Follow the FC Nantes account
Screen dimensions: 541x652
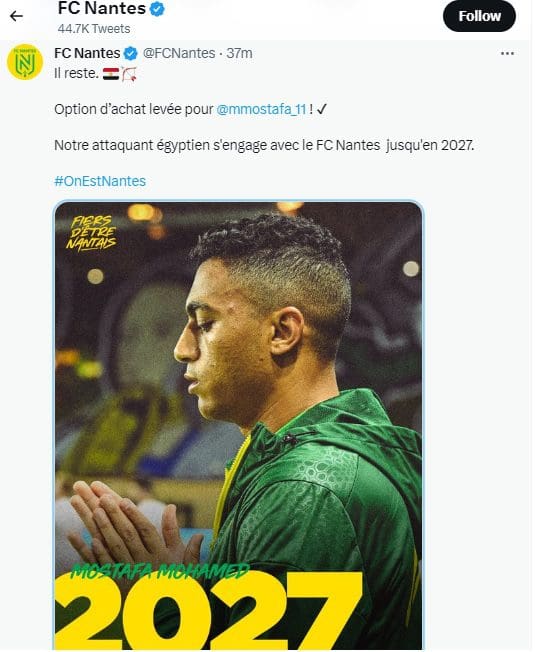coord(479,16)
